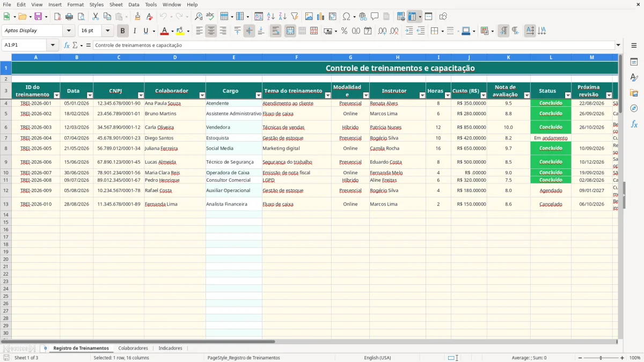Switch to the Colaboradores sheet tab
Screen dimensions: 644x362
133,349
